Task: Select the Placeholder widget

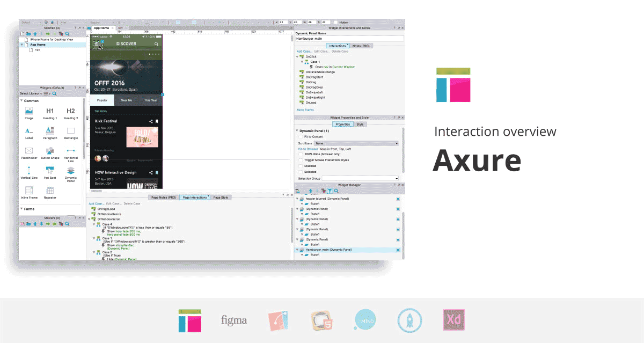Action: click(29, 153)
